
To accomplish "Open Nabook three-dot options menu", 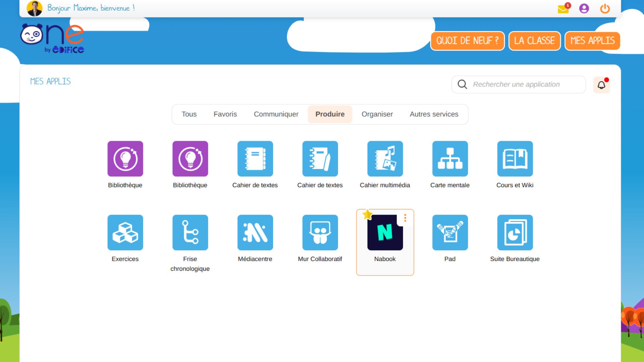I will click(x=405, y=218).
